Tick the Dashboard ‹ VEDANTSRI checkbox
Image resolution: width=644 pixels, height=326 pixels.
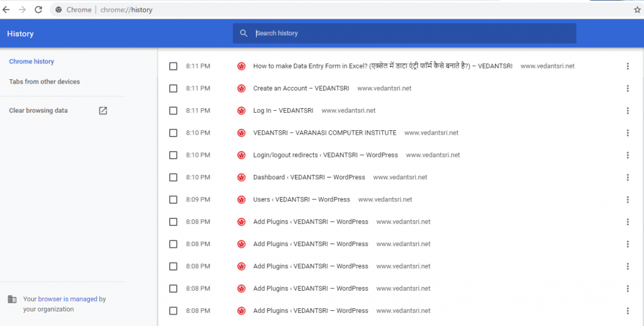(174, 177)
